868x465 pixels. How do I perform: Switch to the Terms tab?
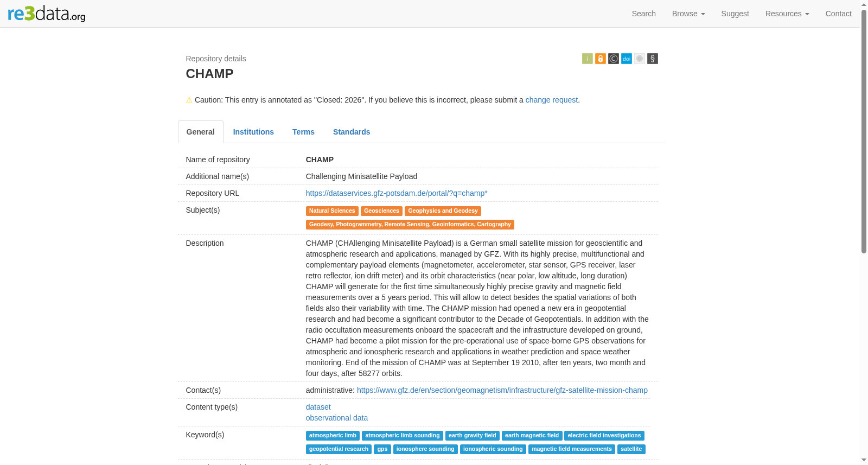pyautogui.click(x=303, y=132)
